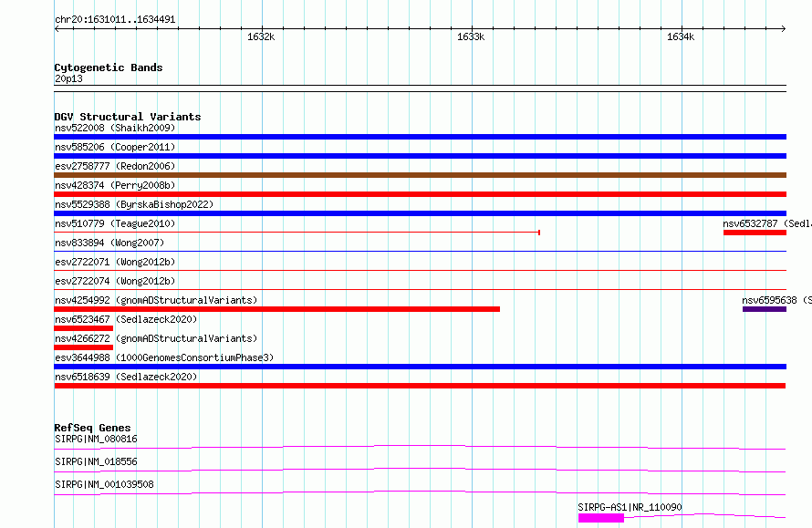Click the short red nsv6523467 bar
Screen dimensions: 812x528
(83, 328)
